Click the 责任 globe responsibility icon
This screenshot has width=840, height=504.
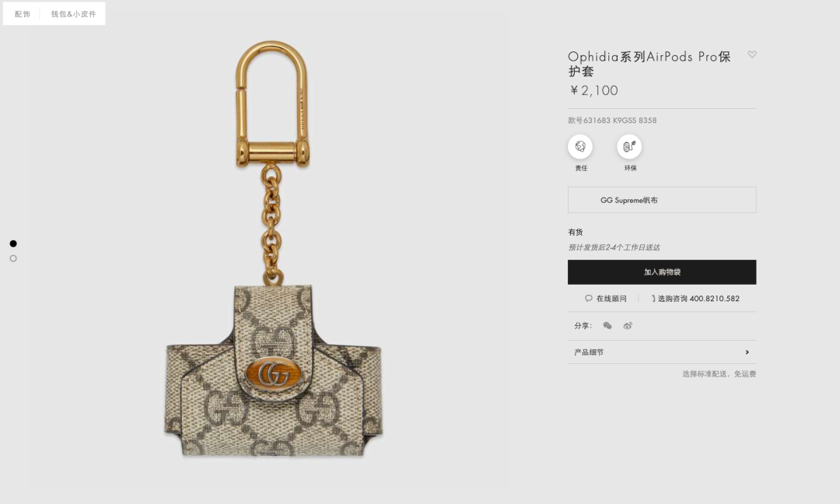[580, 146]
